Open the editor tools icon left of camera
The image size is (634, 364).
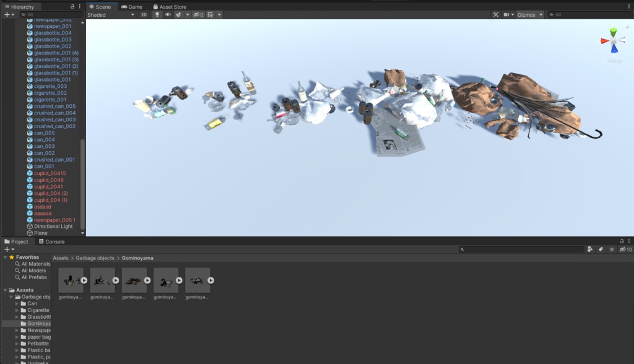coord(495,14)
